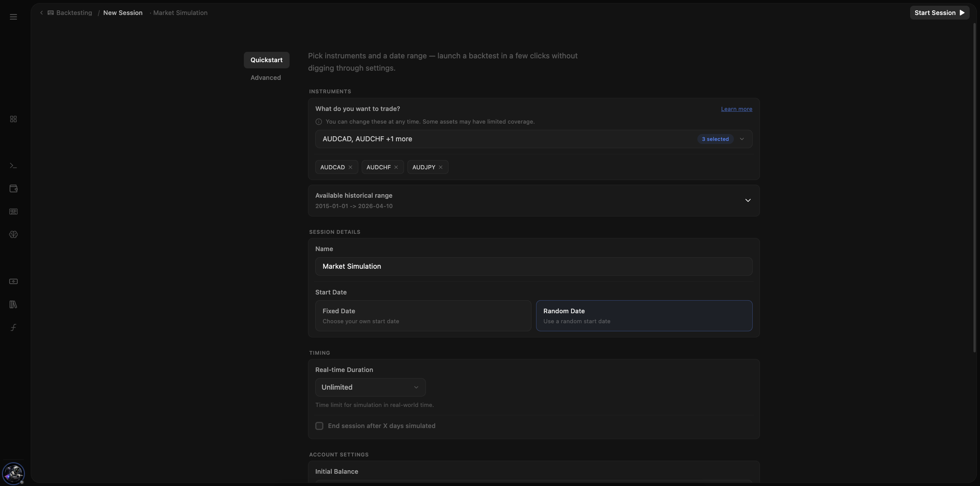Select the Random Date option

click(x=644, y=316)
